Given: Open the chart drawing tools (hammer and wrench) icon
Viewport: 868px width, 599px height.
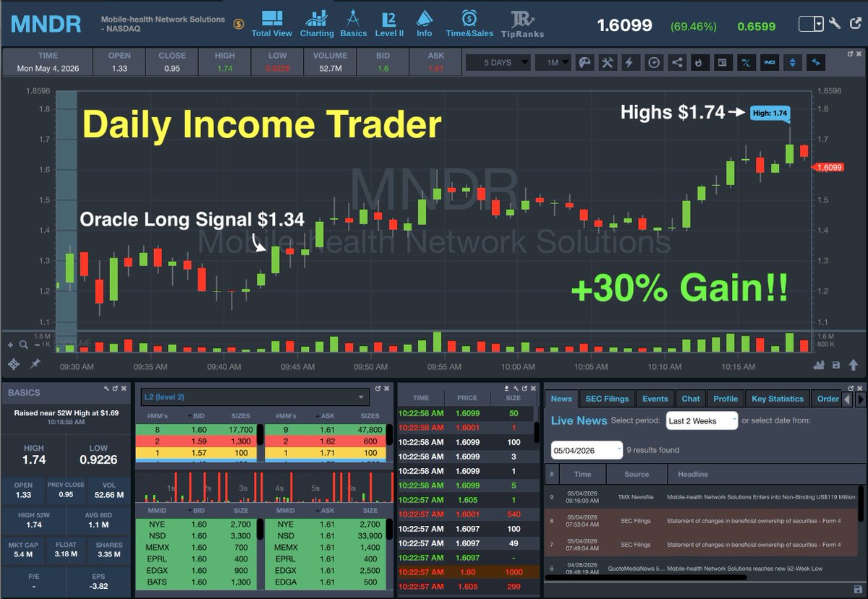Looking at the screenshot, I should 607,62.
